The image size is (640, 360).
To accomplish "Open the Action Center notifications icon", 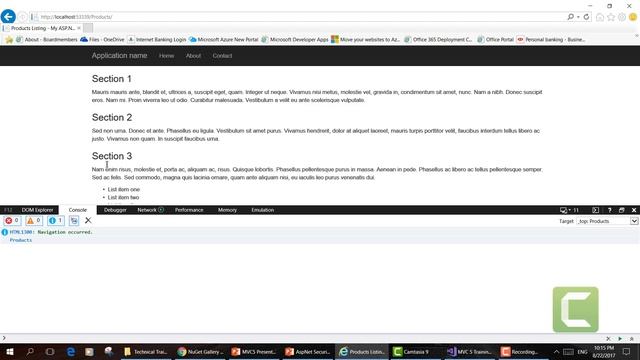I will click(627, 352).
